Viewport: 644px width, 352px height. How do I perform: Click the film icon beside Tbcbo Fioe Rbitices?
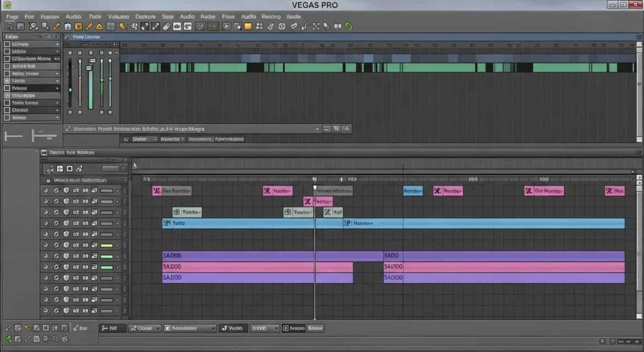coord(44,152)
